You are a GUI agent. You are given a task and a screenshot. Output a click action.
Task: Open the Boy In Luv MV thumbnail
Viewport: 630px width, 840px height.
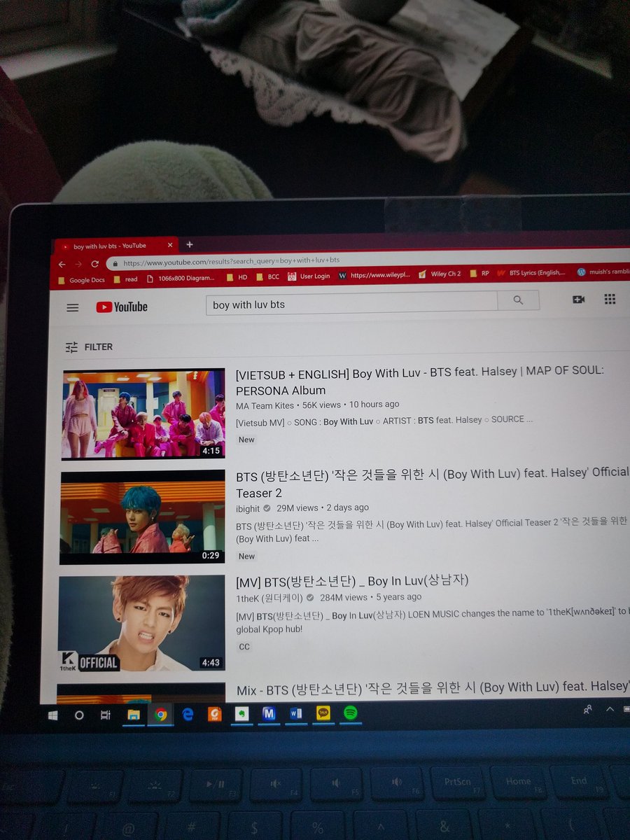tap(141, 624)
